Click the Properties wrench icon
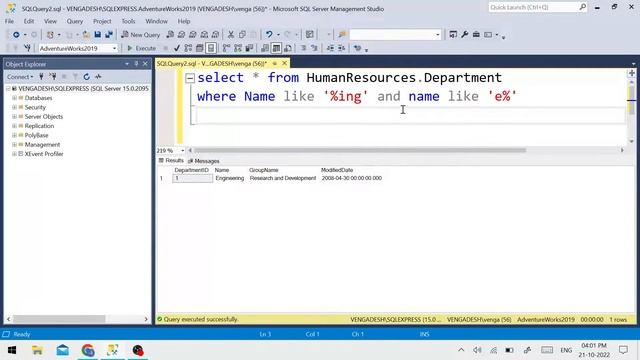640x360 pixels. (464, 35)
